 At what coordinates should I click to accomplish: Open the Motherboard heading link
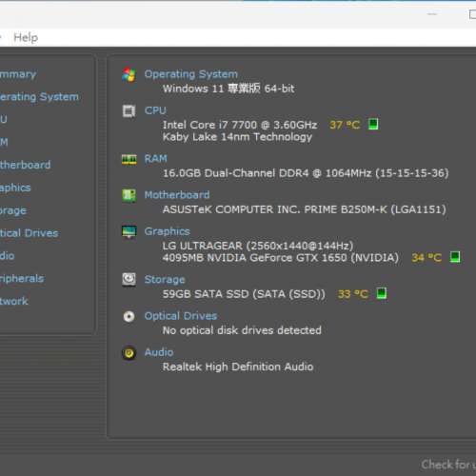coord(177,195)
